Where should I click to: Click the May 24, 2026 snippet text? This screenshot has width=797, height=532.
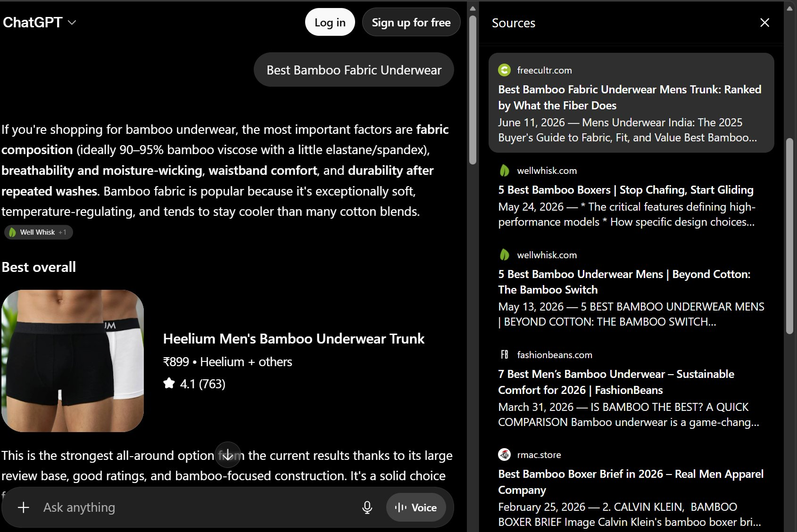[627, 214]
